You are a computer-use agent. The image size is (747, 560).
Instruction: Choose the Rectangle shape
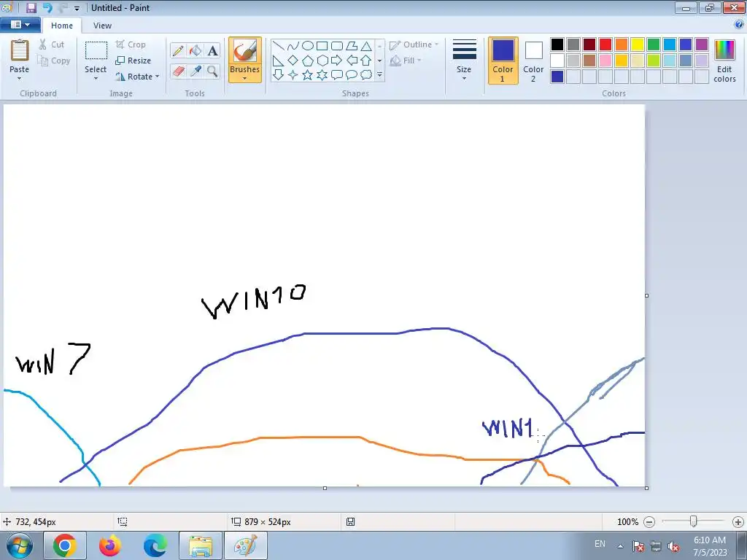pyautogui.click(x=322, y=46)
